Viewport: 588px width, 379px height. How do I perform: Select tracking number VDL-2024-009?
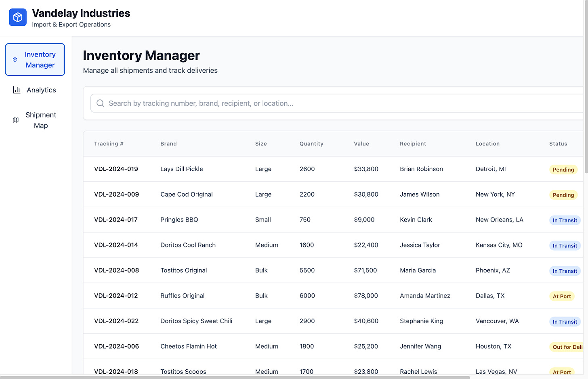point(116,195)
